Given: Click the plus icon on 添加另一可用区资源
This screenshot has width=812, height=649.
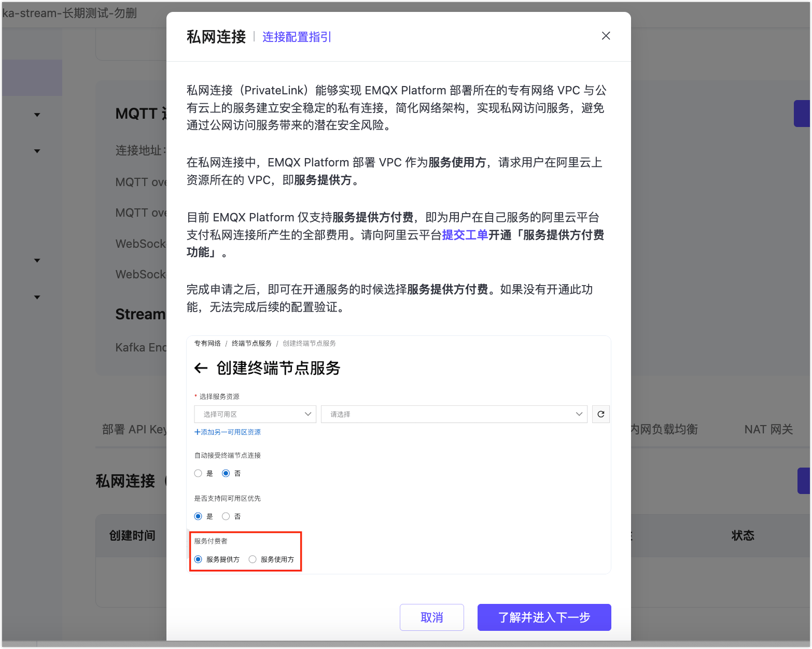Looking at the screenshot, I should coord(197,432).
